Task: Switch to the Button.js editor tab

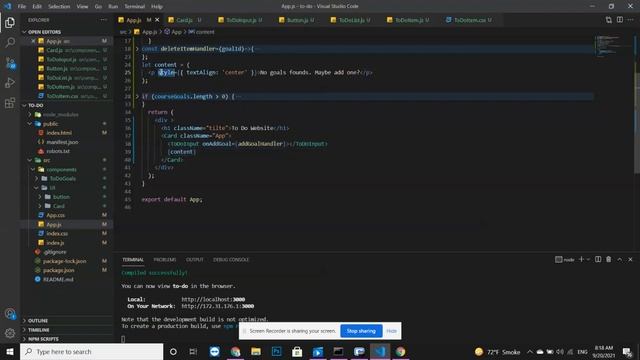Action: click(x=297, y=20)
